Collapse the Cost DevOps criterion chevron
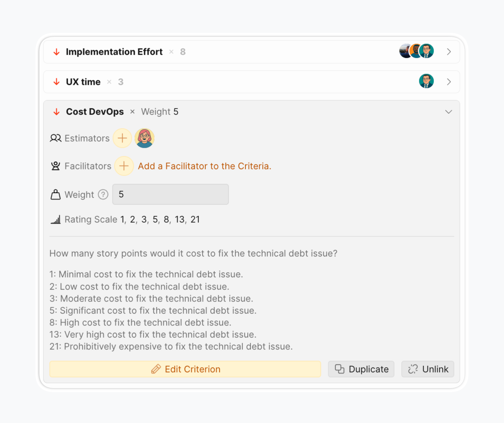Image resolution: width=504 pixels, height=423 pixels. [448, 112]
